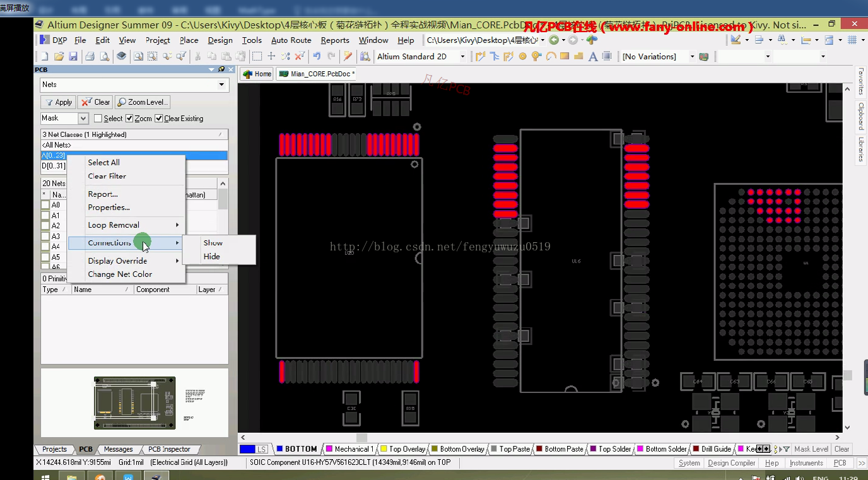Click the Print icon
The height and width of the screenshot is (480, 868).
pyautogui.click(x=90, y=56)
